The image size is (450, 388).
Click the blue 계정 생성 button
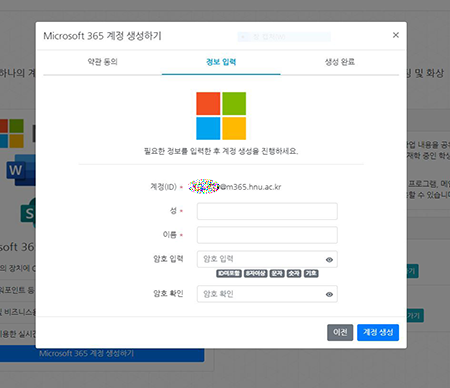[x=378, y=332]
